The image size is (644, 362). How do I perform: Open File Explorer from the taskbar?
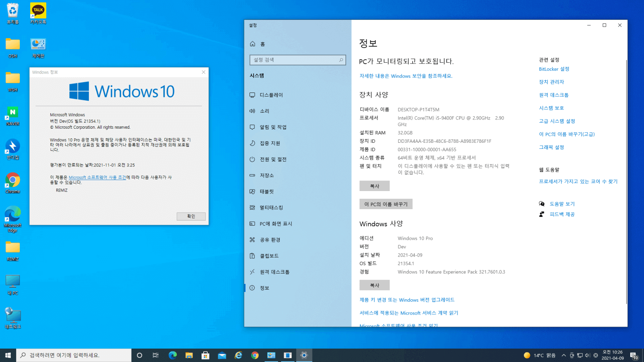pos(189,355)
